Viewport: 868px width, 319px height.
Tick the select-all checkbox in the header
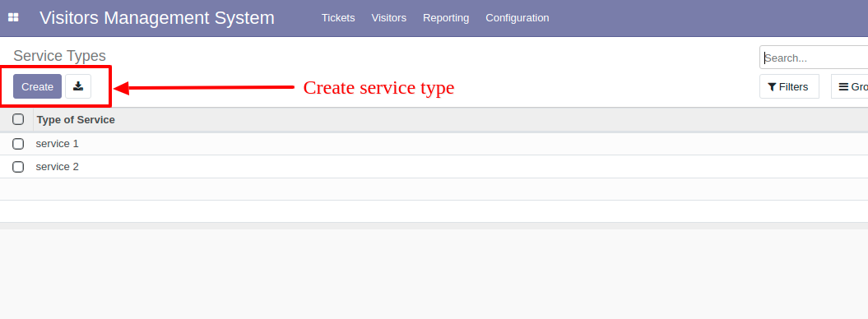click(x=18, y=119)
